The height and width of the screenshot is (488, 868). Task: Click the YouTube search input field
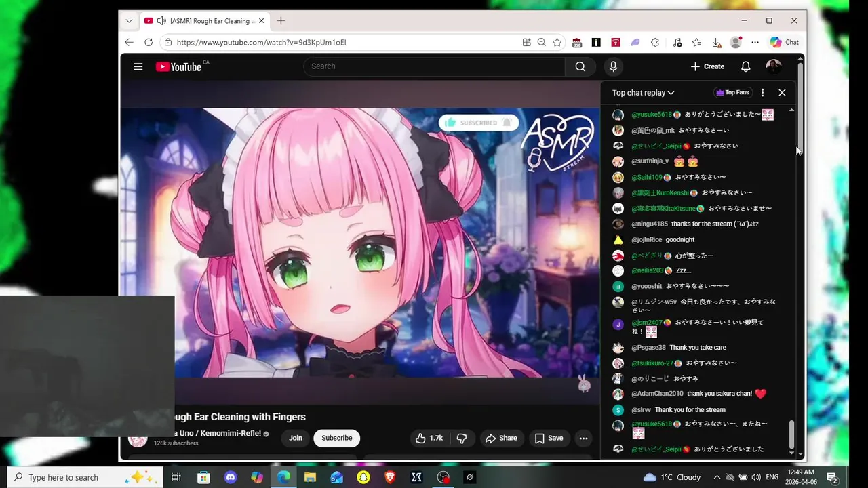(434, 66)
